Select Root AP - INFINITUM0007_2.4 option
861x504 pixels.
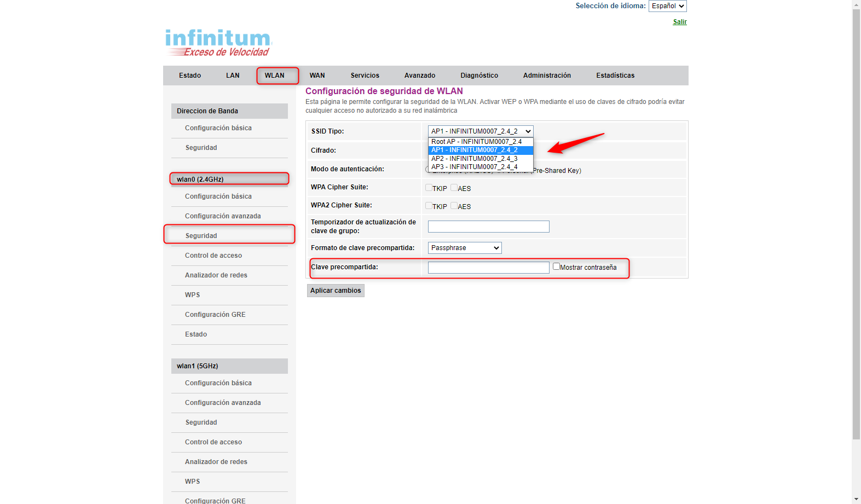pyautogui.click(x=476, y=142)
